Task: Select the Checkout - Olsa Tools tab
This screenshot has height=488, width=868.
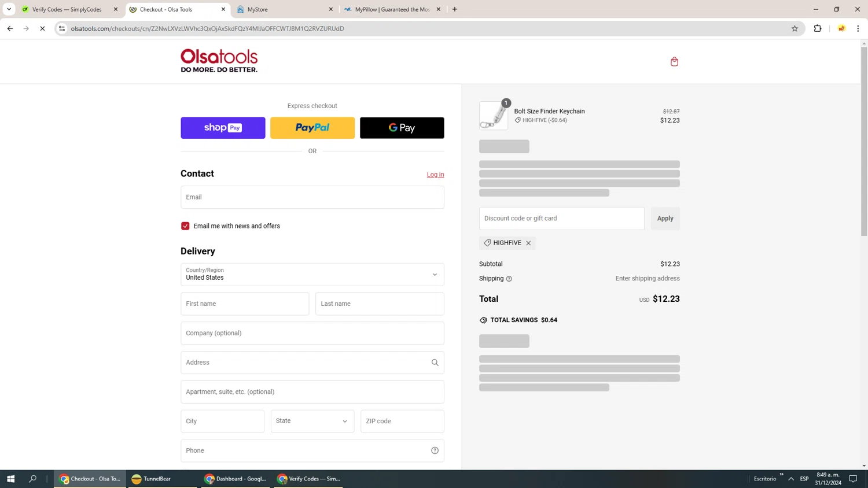Action: coord(177,9)
